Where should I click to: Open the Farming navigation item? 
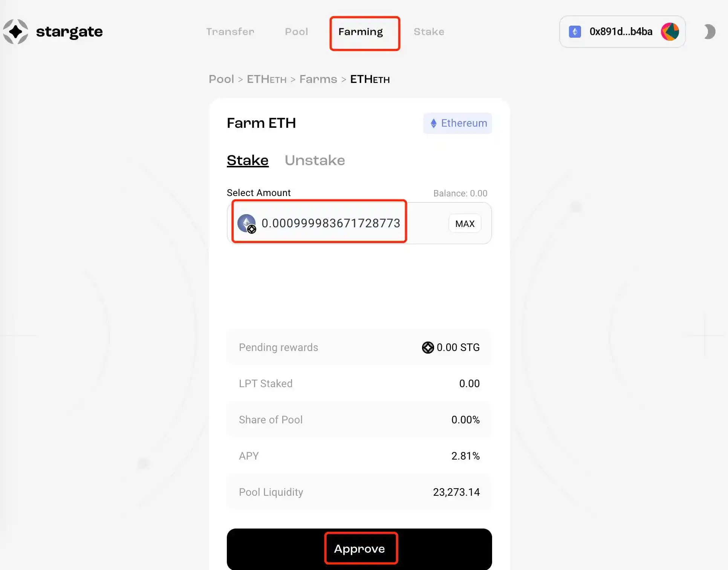point(361,32)
